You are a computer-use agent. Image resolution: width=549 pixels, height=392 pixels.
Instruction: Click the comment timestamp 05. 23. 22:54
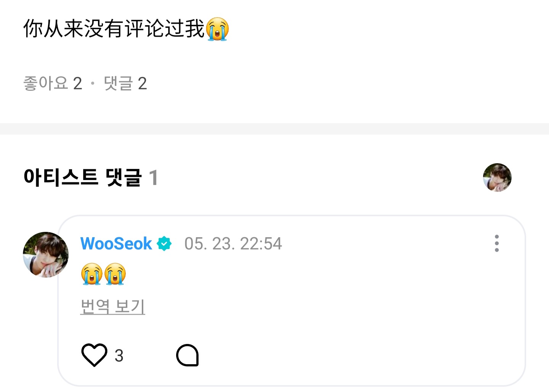[233, 244]
